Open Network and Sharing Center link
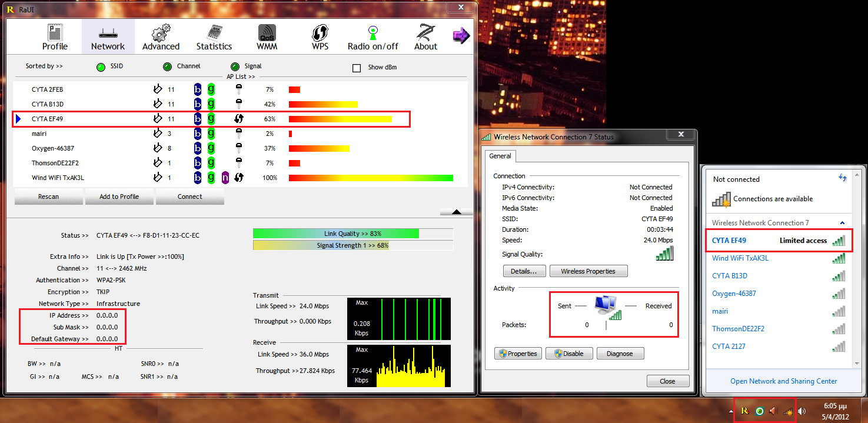 [783, 381]
